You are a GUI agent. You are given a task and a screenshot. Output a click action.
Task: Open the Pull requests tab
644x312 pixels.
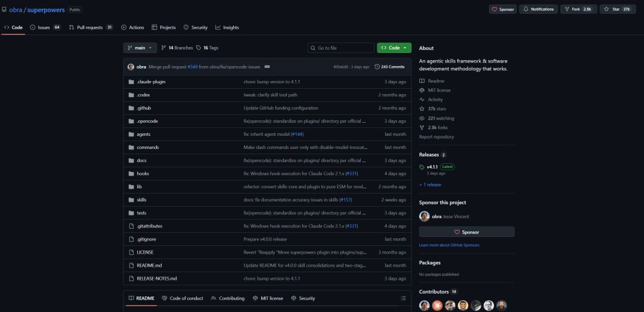coord(91,27)
